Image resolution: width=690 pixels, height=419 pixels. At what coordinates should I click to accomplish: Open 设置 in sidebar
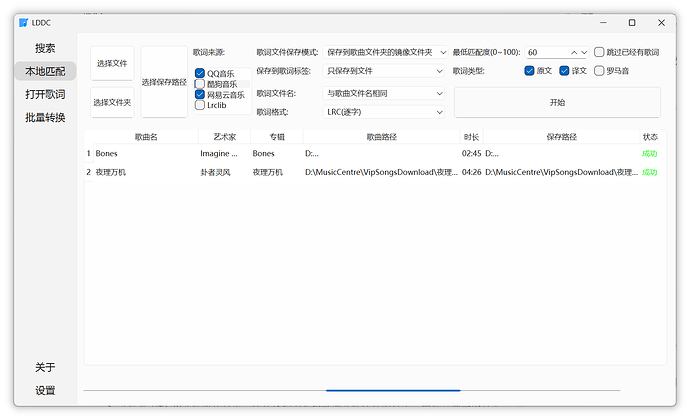click(x=45, y=390)
